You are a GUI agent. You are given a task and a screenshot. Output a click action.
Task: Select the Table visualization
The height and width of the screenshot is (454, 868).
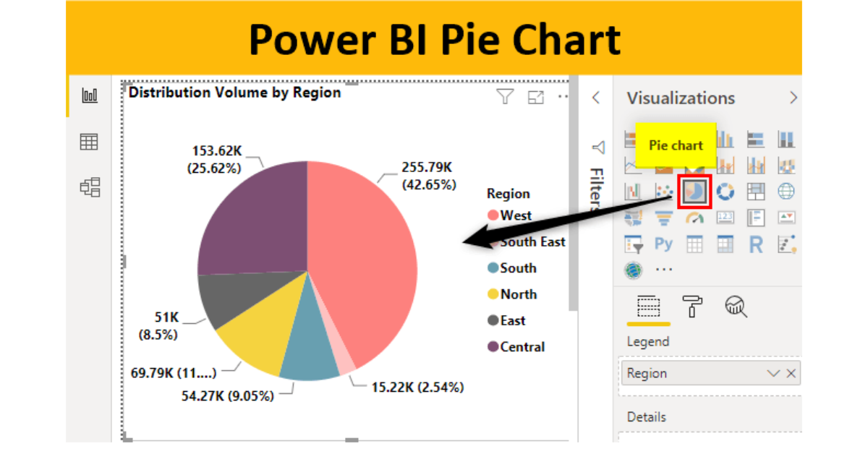pyautogui.click(x=694, y=244)
